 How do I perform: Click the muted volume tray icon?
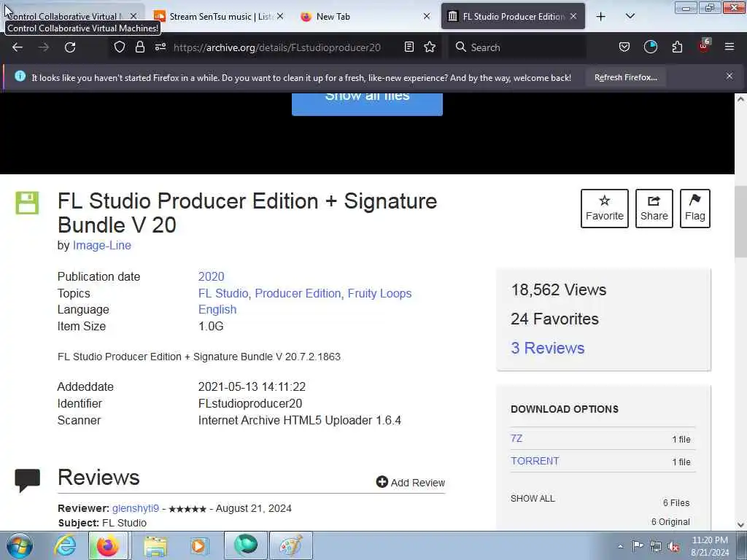[673, 546]
